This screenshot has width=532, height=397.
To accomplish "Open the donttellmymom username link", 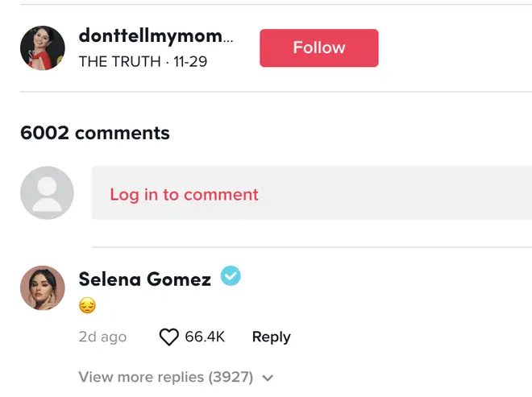I will coord(156,35).
